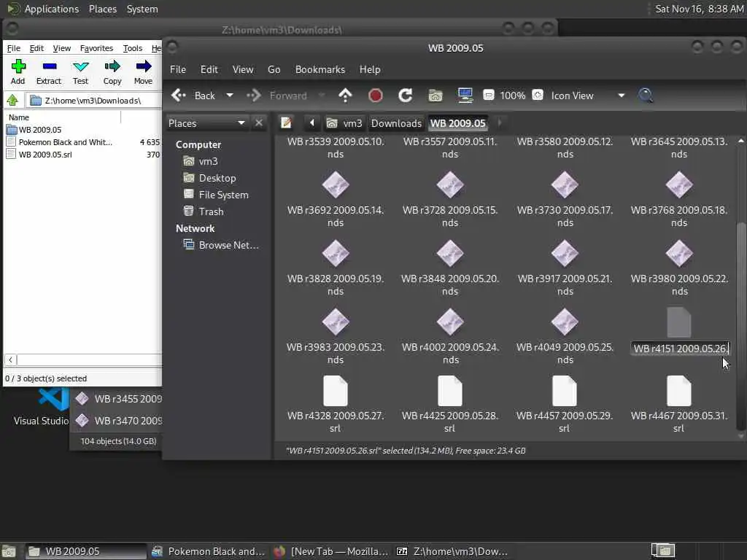
Task: Select file WB r3728 2009.05.15.nds
Action: (x=450, y=200)
